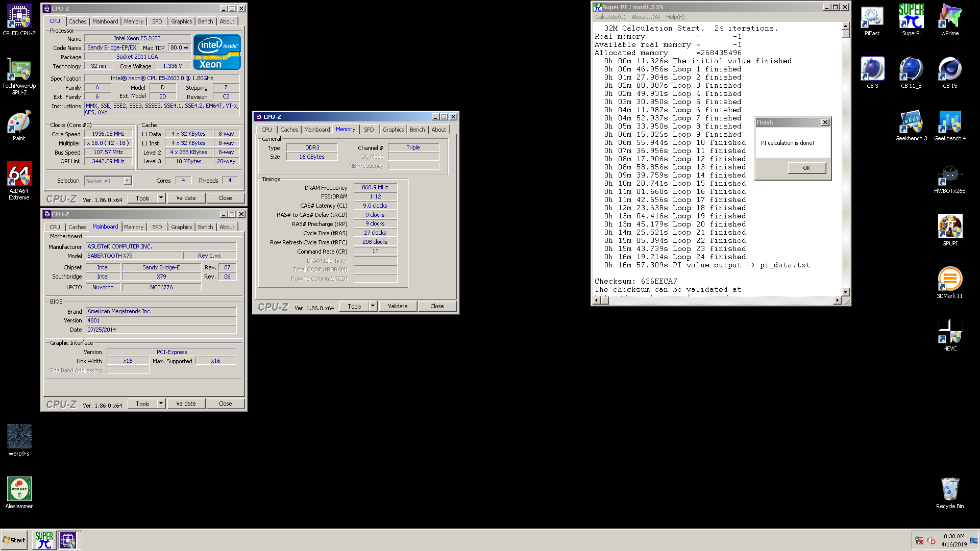Click Validate in top CPU-Z window

[x=186, y=198]
